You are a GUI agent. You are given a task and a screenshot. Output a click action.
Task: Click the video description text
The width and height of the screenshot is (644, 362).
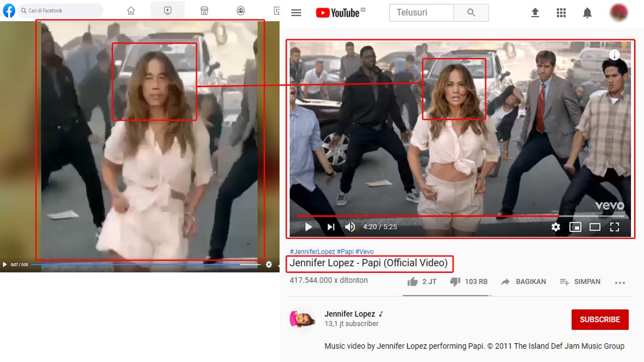click(x=474, y=346)
